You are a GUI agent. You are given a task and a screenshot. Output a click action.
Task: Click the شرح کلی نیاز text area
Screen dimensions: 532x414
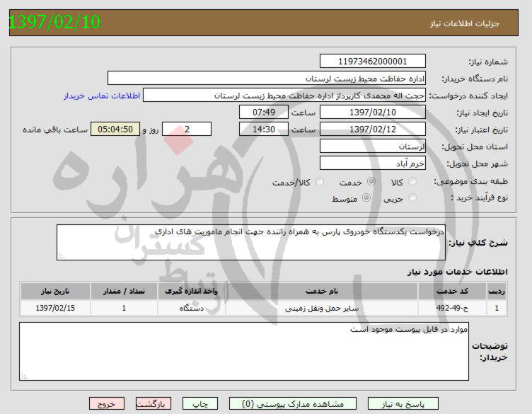tap(251, 242)
